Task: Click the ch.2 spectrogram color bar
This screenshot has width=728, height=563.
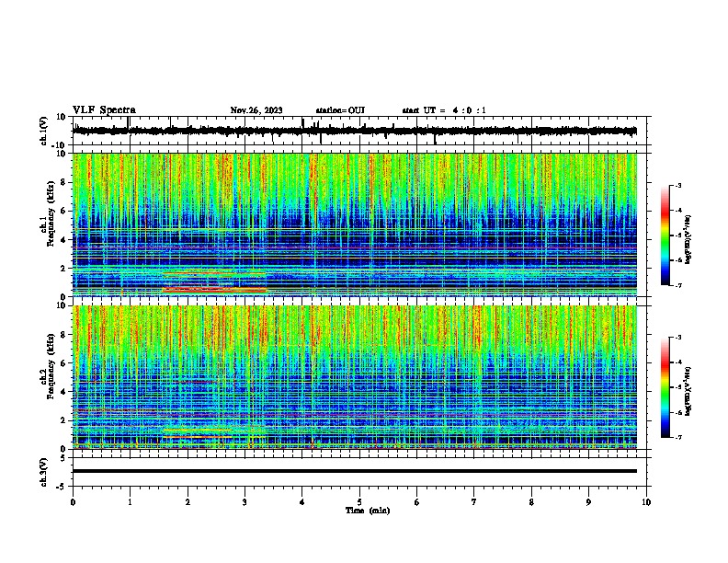Action: pyautogui.click(x=665, y=387)
